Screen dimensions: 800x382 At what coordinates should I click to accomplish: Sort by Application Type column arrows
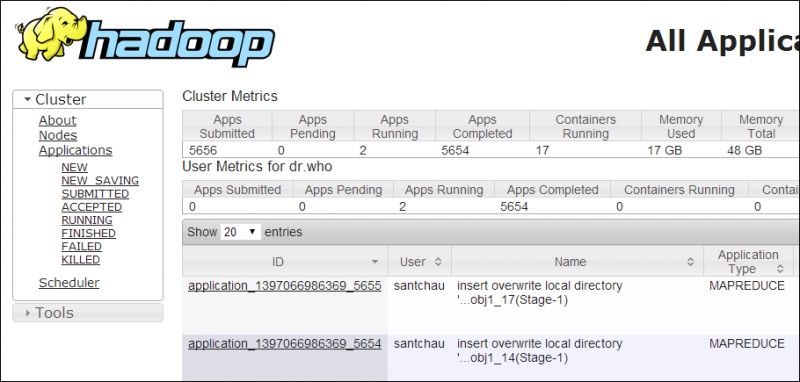tap(780, 269)
